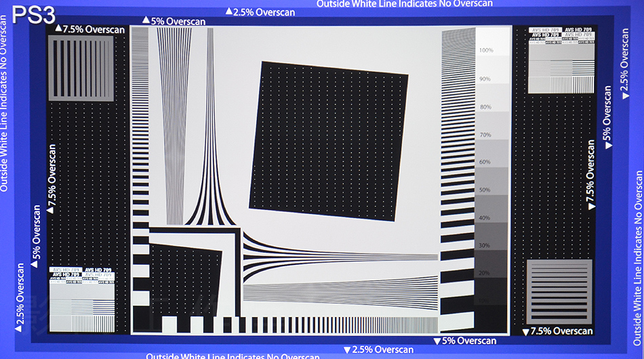The width and height of the screenshot is (644, 359).
Task: Click the bottom "5% Overscan" label
Action: coord(465,341)
